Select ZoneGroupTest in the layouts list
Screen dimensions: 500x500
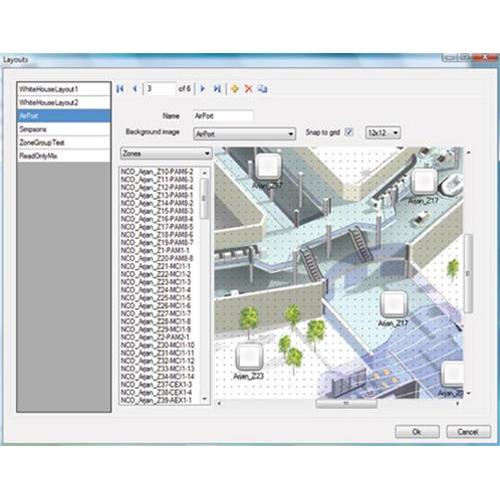click(x=64, y=142)
